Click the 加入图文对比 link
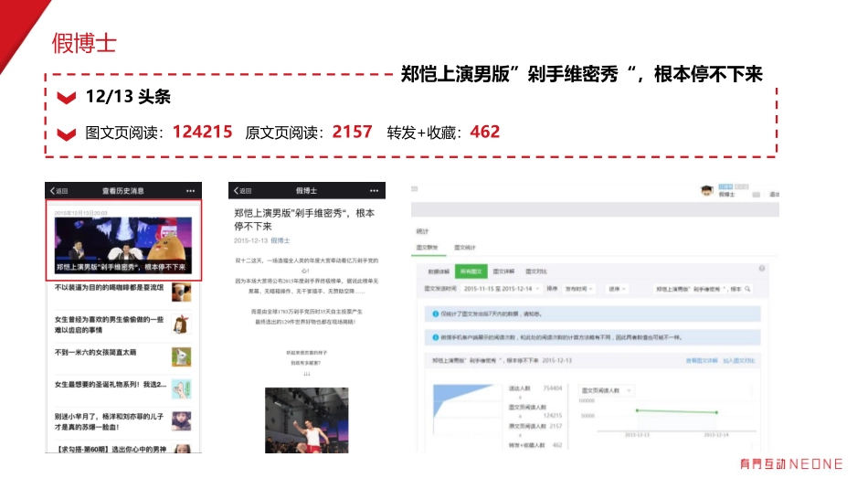The image size is (868, 489). point(739,360)
